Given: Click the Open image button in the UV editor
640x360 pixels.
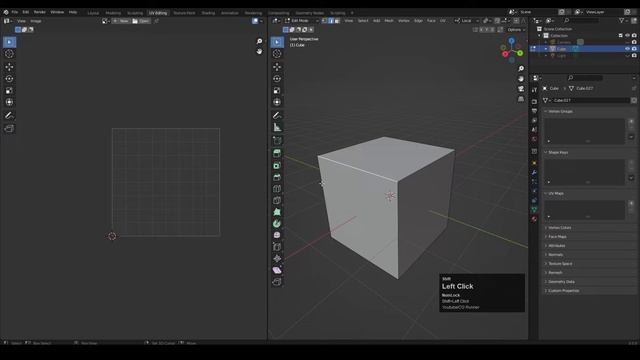Looking at the screenshot, I should 141,21.
